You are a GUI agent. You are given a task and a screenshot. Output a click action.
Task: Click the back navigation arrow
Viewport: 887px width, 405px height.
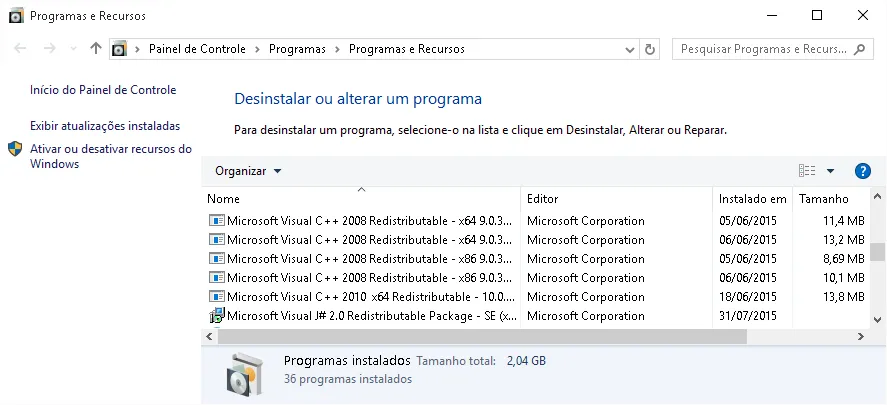point(20,49)
